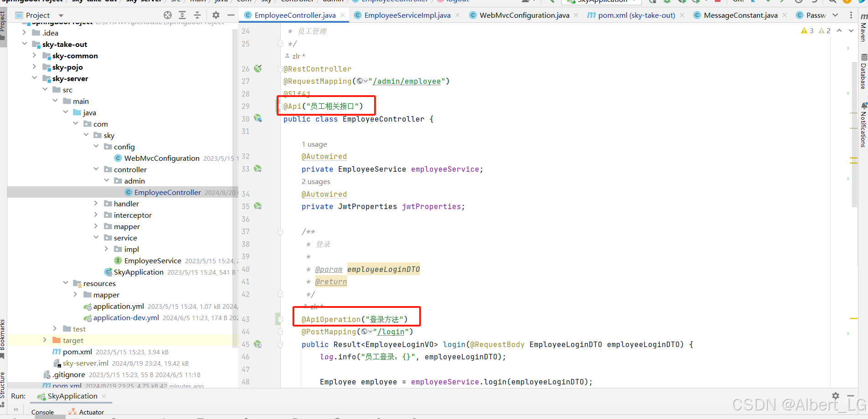Click the '1 usage' inlay hint
The image size is (868, 419).
(314, 144)
